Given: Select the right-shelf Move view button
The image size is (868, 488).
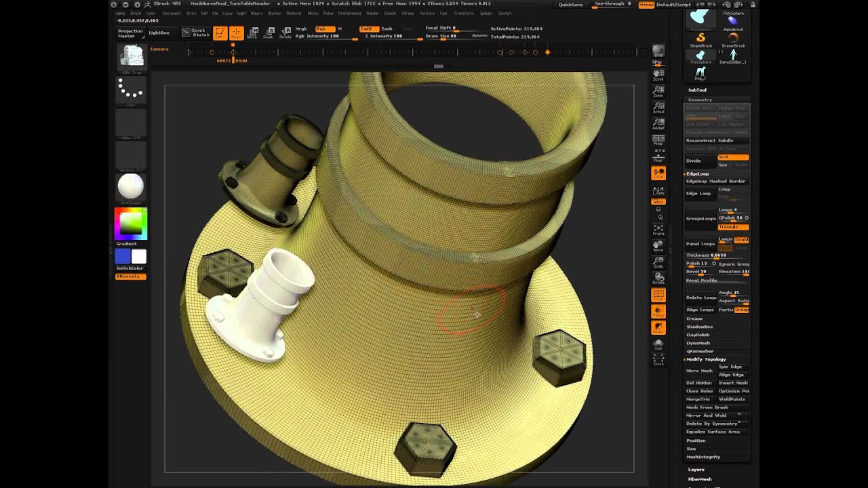Looking at the screenshot, I should [x=658, y=246].
